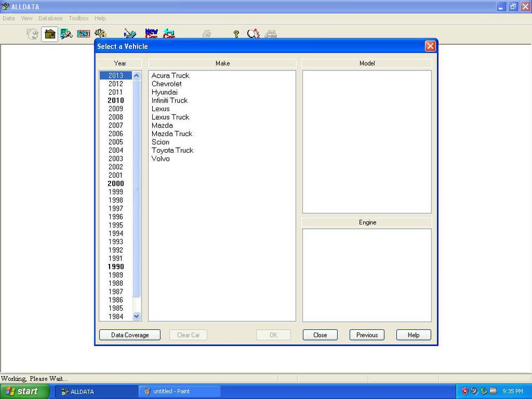The image size is (532, 399).
Task: Click the 7520 counter toolbar icon
Action: pos(84,34)
